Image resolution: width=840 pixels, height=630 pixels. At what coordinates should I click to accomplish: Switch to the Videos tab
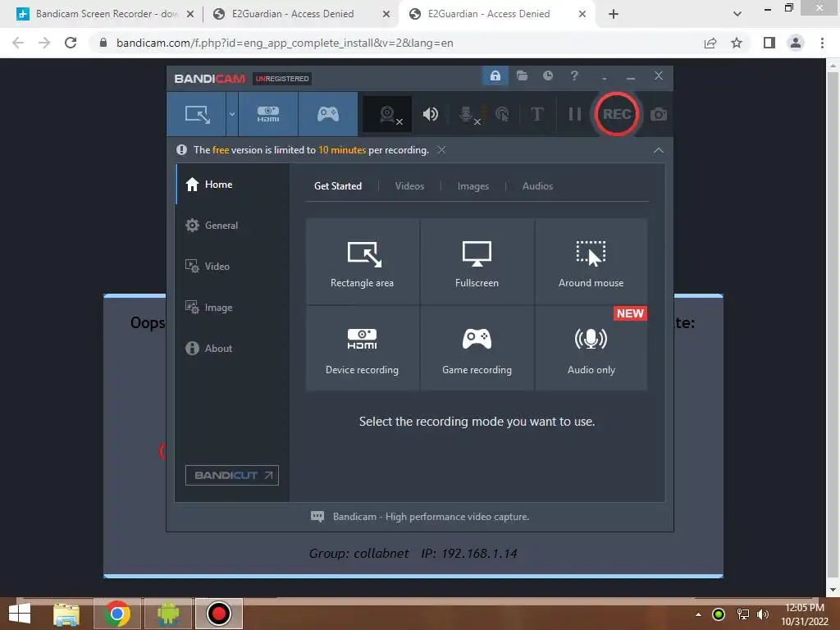[409, 186]
